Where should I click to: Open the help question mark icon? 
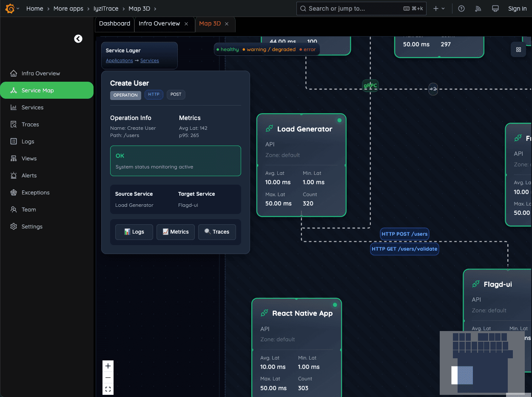[x=461, y=9]
